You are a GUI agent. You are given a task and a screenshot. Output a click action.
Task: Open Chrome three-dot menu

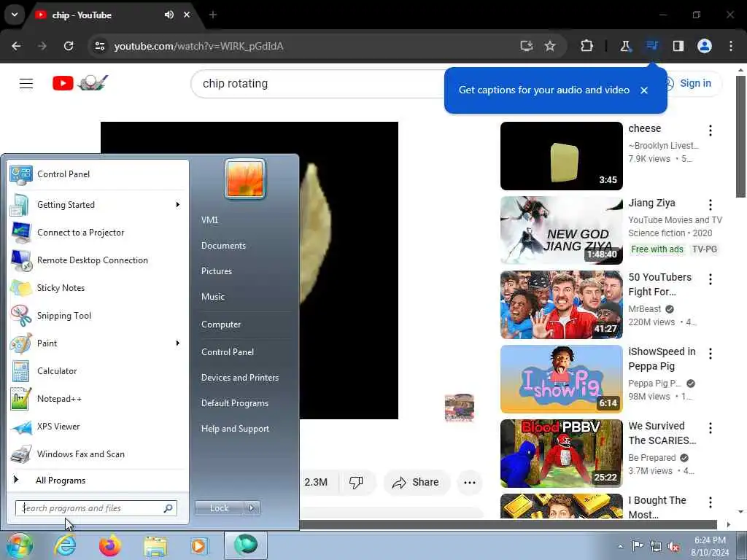click(x=731, y=46)
